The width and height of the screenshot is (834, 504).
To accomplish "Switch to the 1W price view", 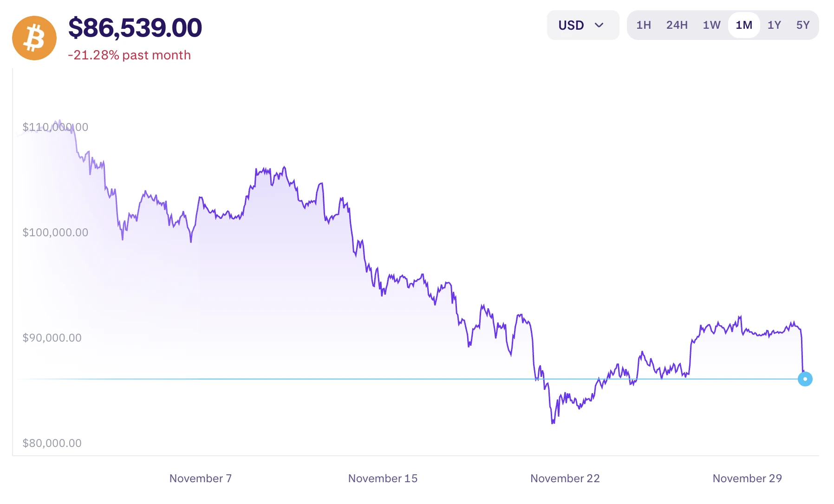I will point(711,26).
